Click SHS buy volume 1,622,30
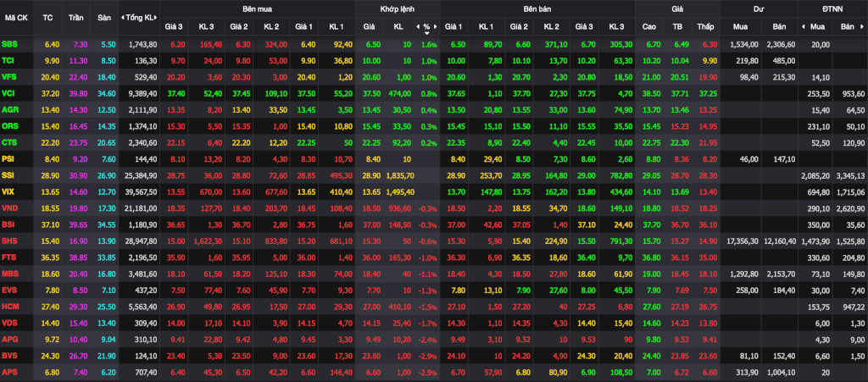 pos(208,241)
